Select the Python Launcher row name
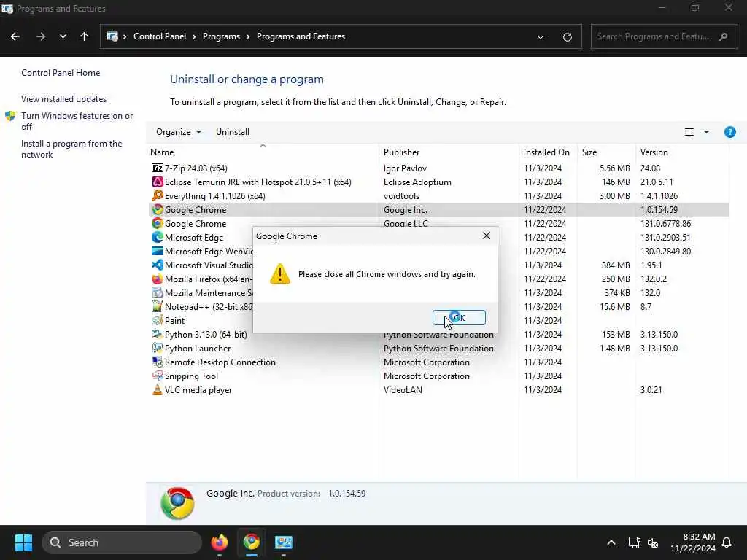 coord(197,349)
